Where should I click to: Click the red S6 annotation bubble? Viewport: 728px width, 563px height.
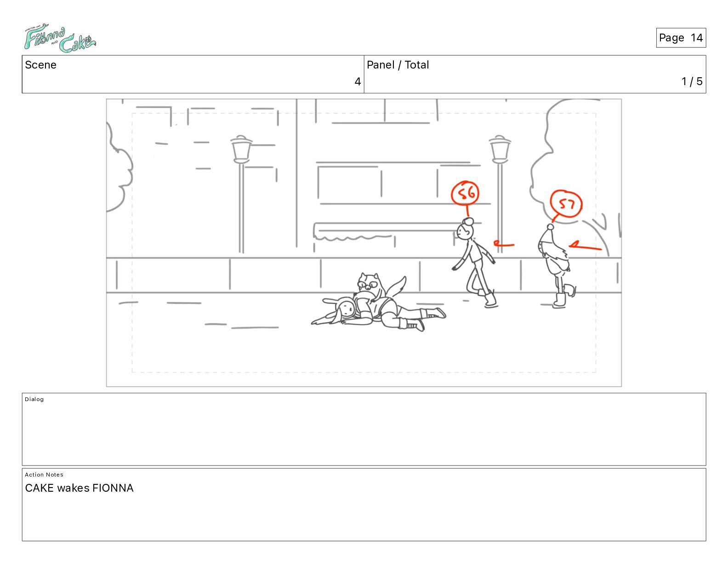[465, 193]
